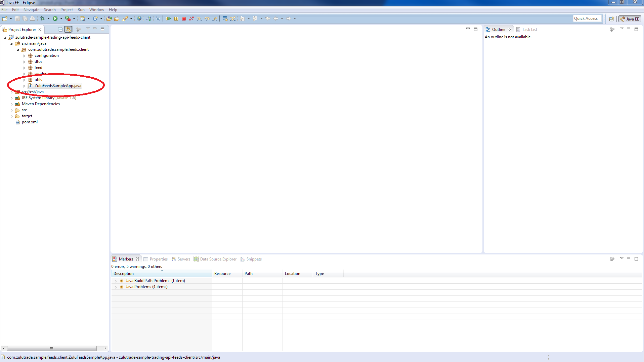
Task: Open the Run dropdown arrow in toolbar
Action: point(61,19)
